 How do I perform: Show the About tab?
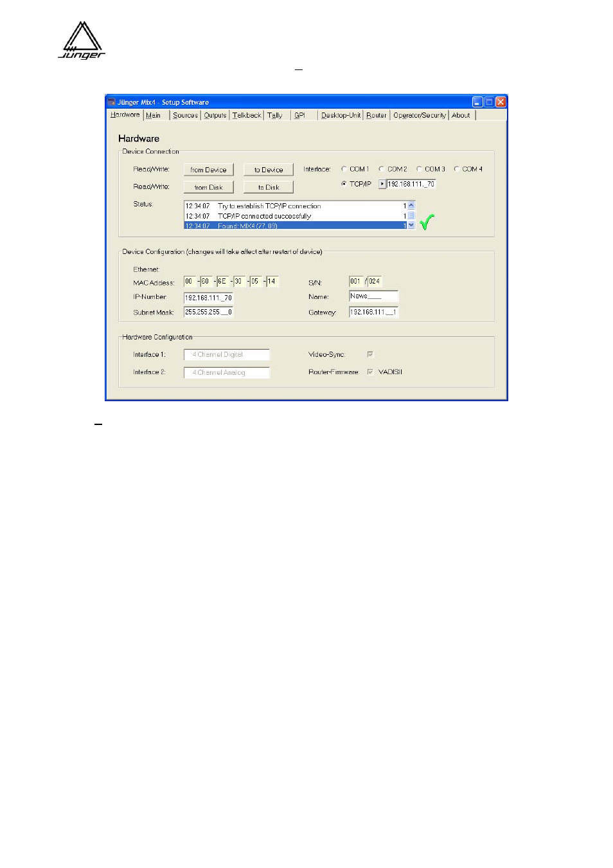tap(461, 115)
